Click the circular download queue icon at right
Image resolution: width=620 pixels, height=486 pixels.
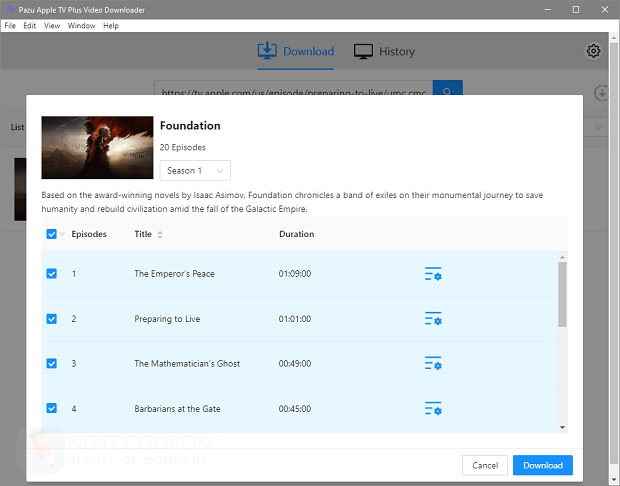[602, 93]
